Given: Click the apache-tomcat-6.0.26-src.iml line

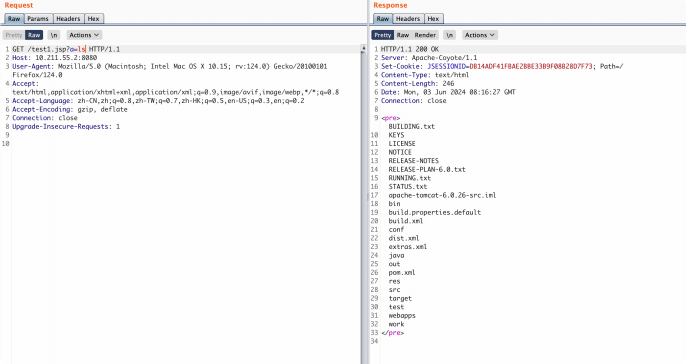Looking at the screenshot, I should [x=442, y=195].
